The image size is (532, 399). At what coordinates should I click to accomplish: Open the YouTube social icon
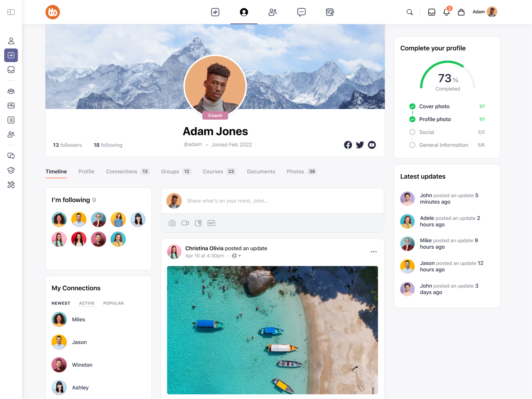tap(372, 145)
